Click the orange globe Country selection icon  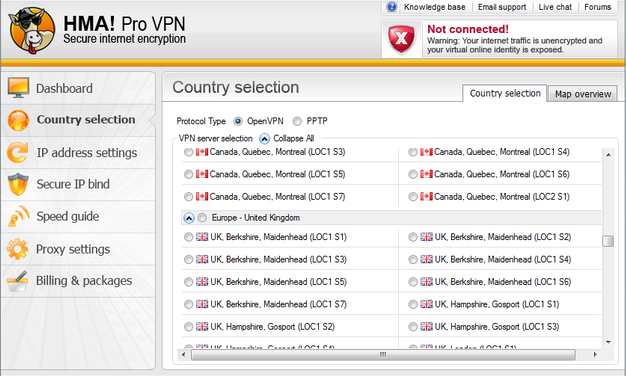[18, 120]
